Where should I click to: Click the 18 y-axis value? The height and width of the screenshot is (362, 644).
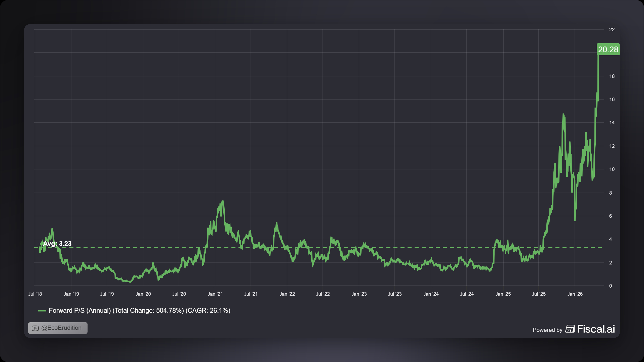pos(612,76)
